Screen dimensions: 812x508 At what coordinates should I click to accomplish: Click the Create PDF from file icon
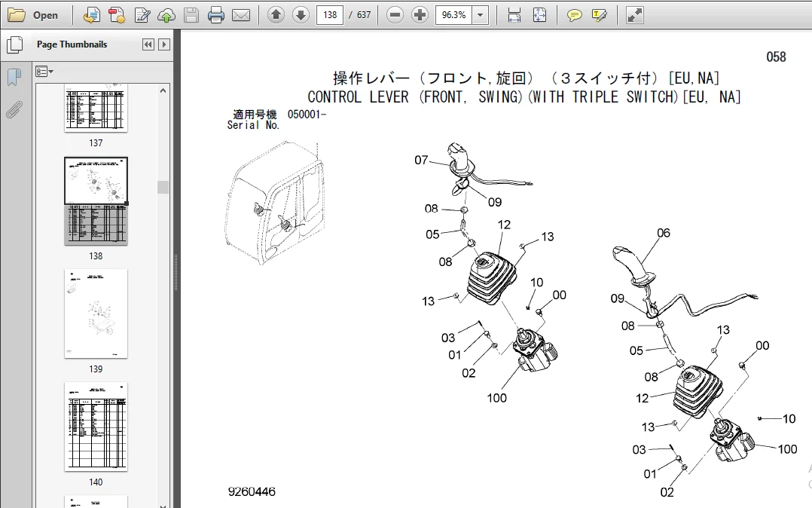click(92, 15)
